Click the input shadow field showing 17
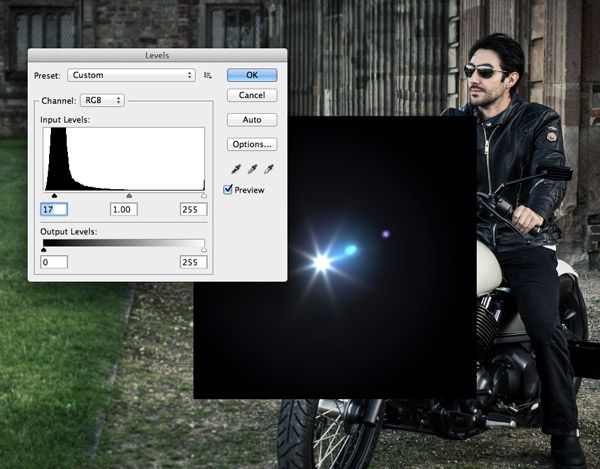Screen dimensions: 600x469 (x=54, y=209)
